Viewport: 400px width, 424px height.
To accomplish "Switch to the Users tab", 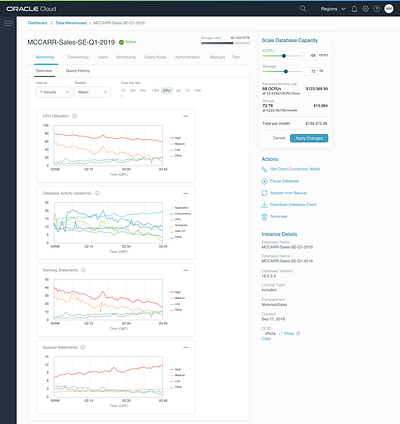I will coord(103,57).
